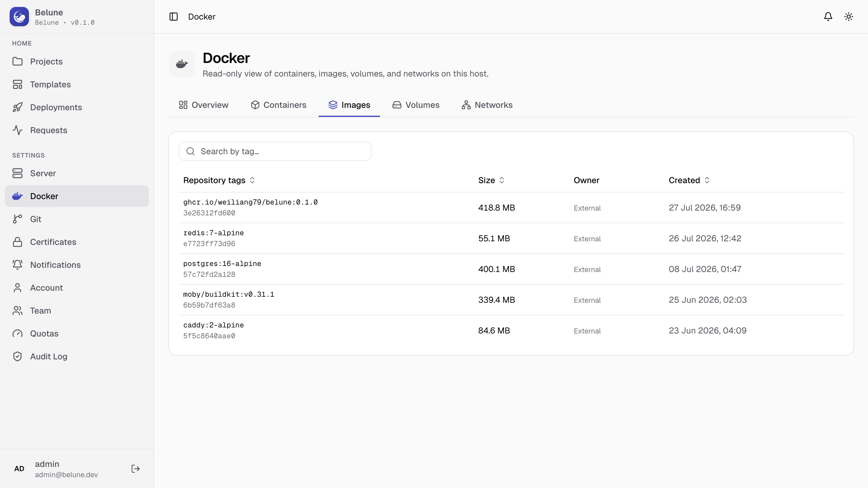
Task: Click the 418.8 MB size value
Action: click(496, 208)
